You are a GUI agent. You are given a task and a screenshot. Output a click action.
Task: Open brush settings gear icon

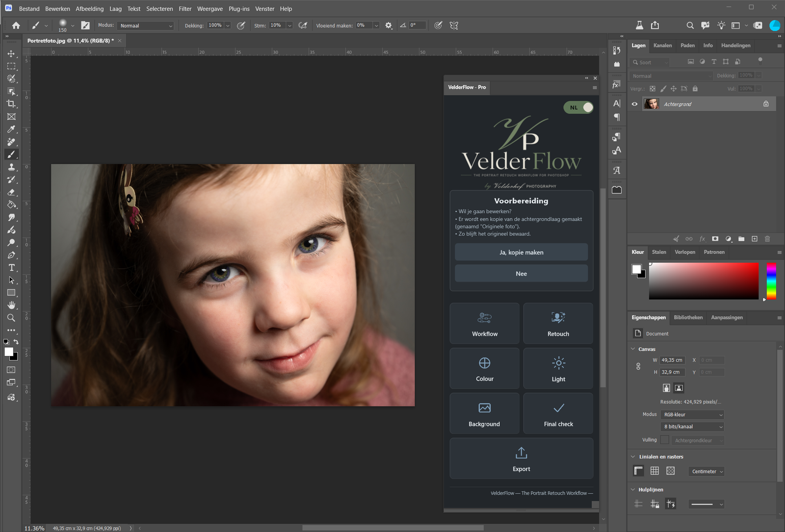[x=389, y=25]
